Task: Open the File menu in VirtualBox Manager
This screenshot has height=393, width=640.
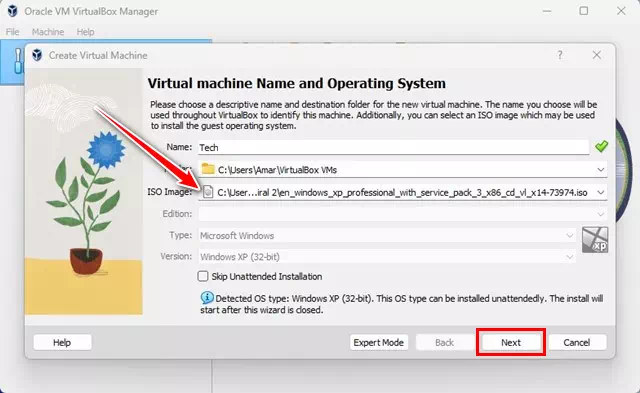Action: point(12,32)
